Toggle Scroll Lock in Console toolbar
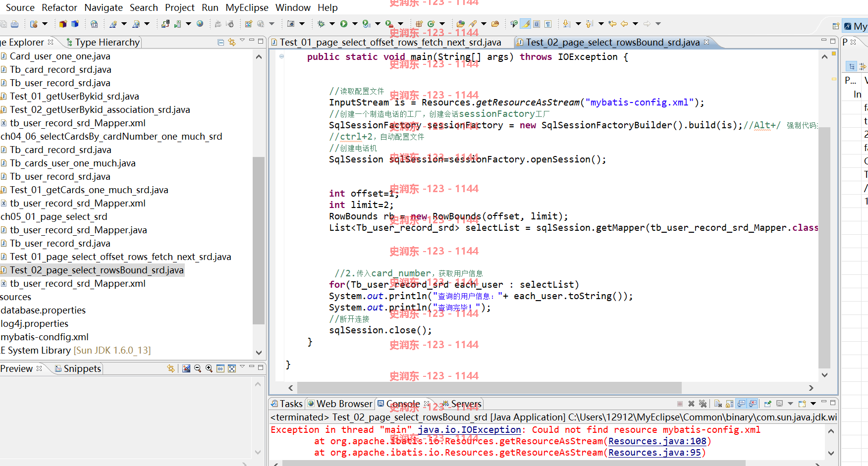Image resolution: width=868 pixels, height=466 pixels. click(729, 404)
